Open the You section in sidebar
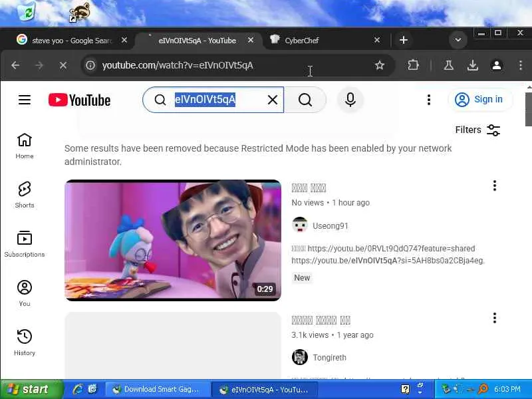 25,293
